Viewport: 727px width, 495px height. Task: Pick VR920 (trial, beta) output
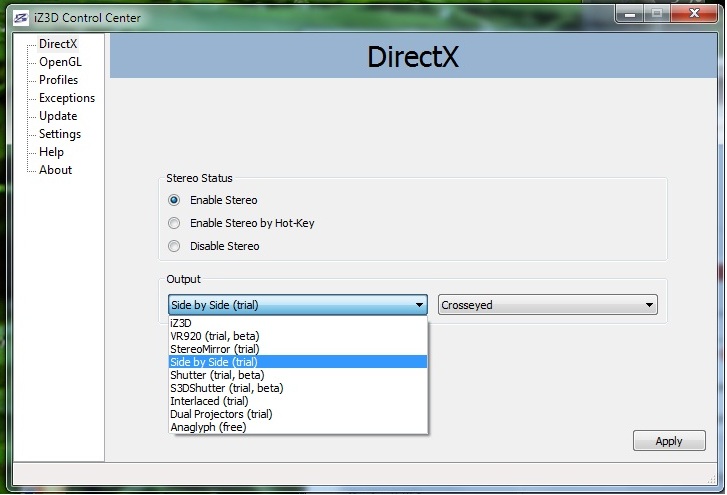[x=298, y=336]
